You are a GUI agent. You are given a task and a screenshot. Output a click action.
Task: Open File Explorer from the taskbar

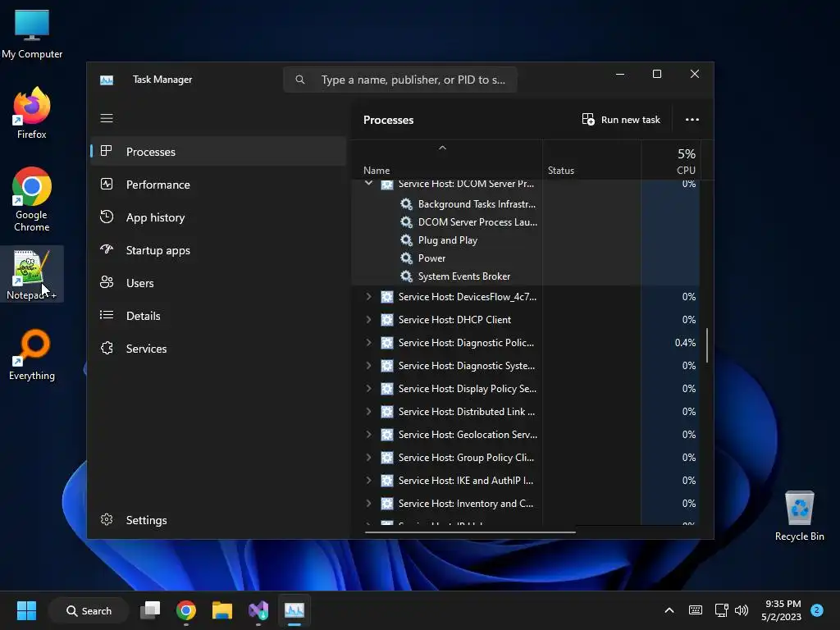pyautogui.click(x=221, y=610)
